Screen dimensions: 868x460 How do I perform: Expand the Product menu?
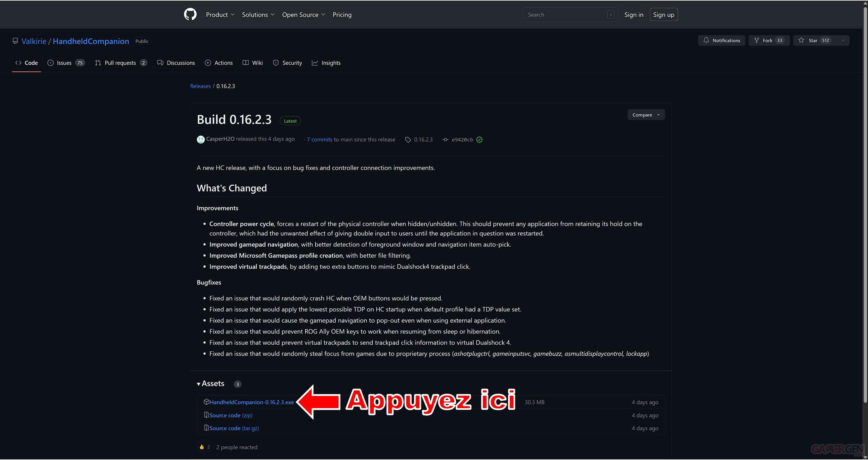click(x=220, y=14)
